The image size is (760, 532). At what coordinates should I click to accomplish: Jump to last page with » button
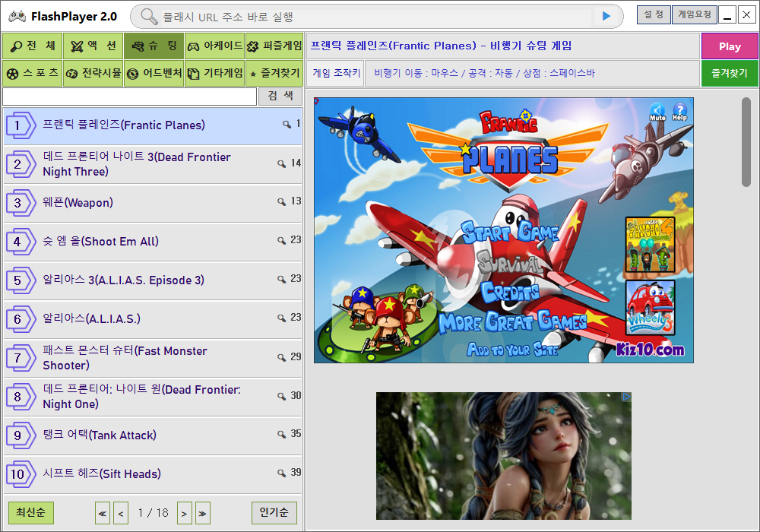coord(203,514)
